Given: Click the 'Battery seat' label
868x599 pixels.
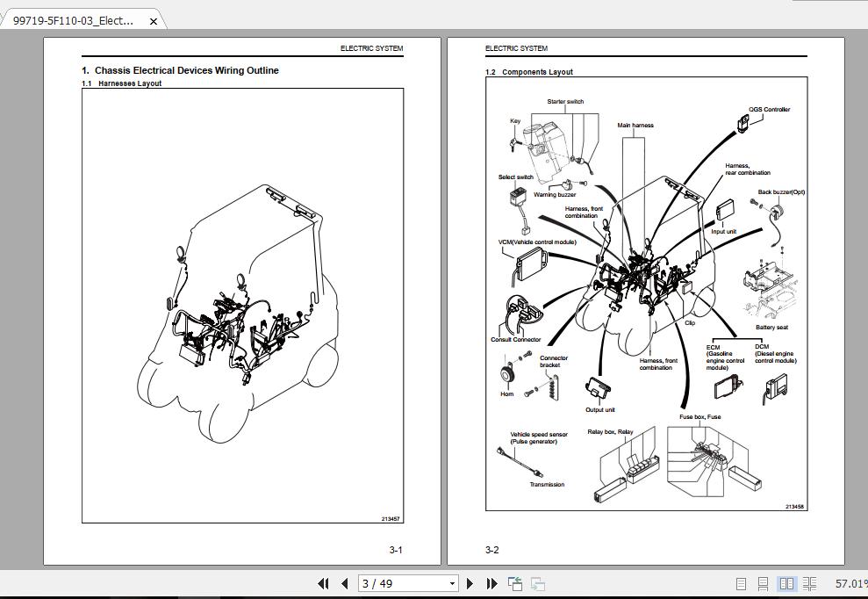Looking at the screenshot, I should [x=771, y=328].
